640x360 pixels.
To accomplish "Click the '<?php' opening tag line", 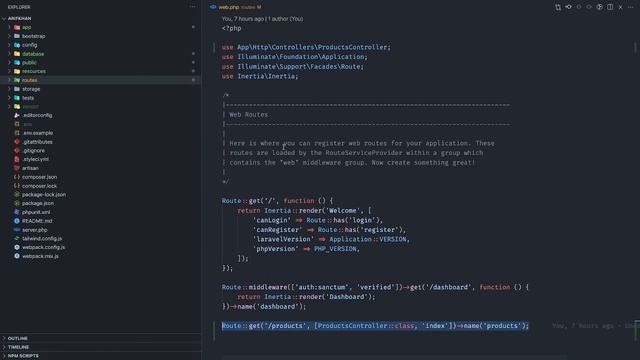I will [231, 28].
